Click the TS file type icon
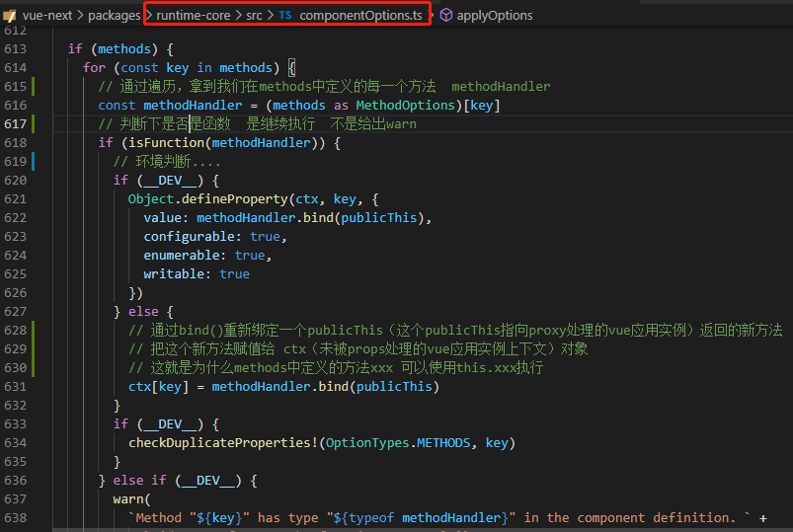 pyautogui.click(x=285, y=15)
